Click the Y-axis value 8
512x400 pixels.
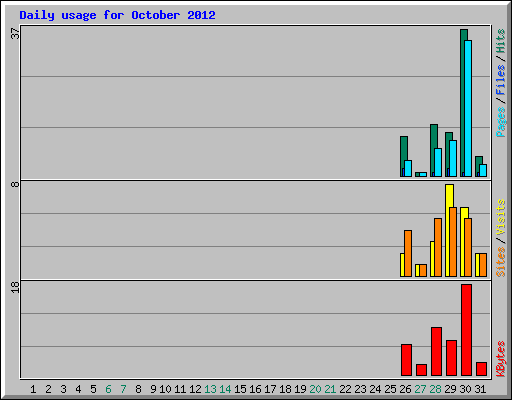point(15,184)
